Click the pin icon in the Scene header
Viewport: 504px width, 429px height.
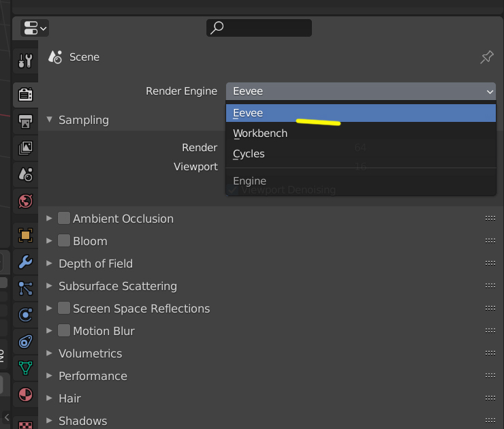[x=486, y=58]
